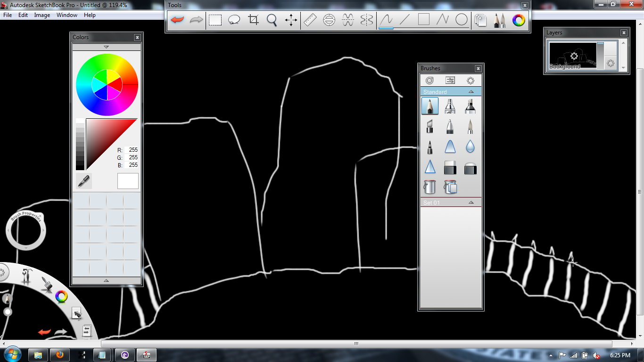This screenshot has height=362, width=644.
Task: Toggle Brush palette icon with two pencils
Action: click(499, 20)
